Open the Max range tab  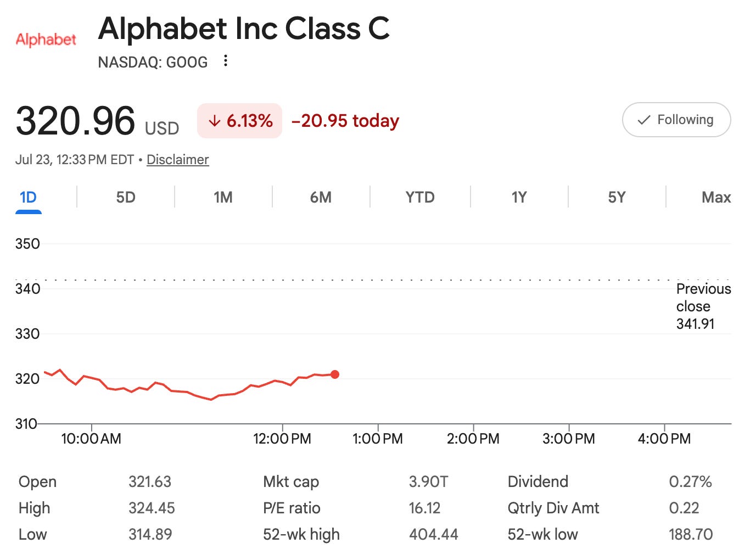pyautogui.click(x=716, y=197)
